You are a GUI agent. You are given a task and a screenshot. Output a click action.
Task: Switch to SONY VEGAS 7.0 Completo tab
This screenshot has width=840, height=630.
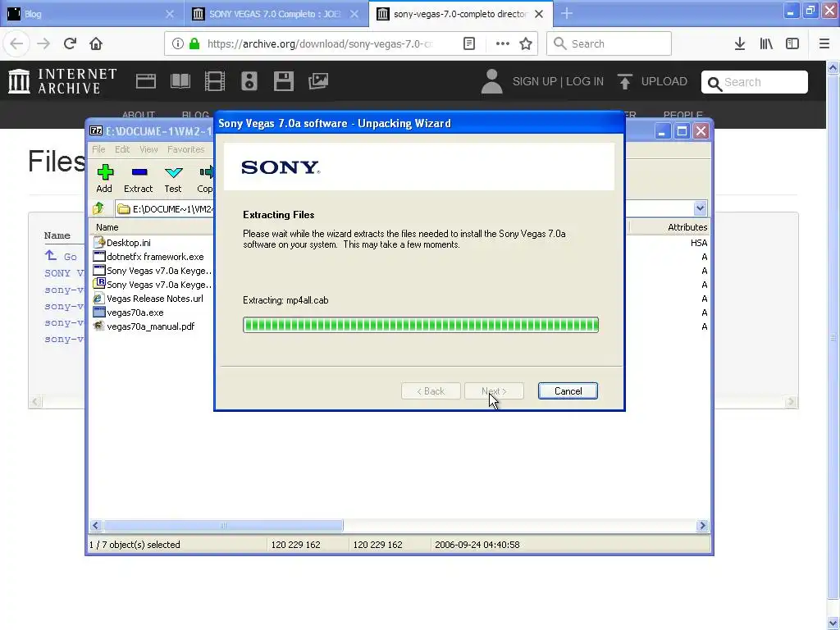(x=274, y=14)
